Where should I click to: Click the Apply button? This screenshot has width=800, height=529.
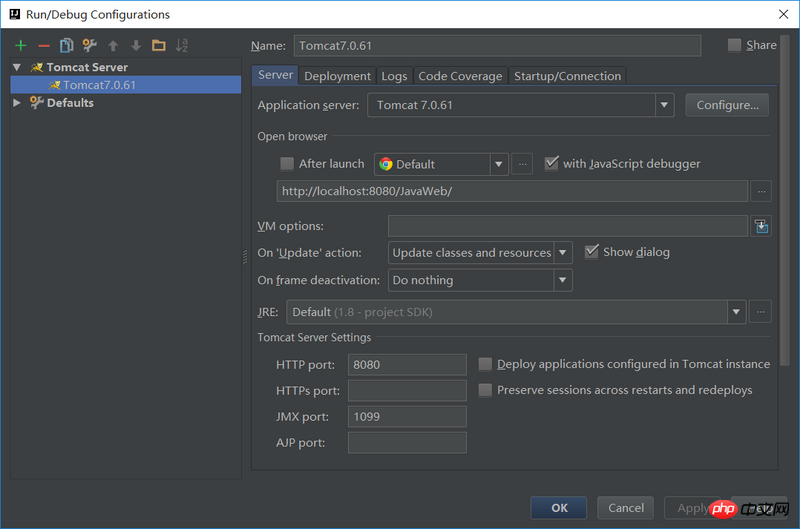(692, 508)
